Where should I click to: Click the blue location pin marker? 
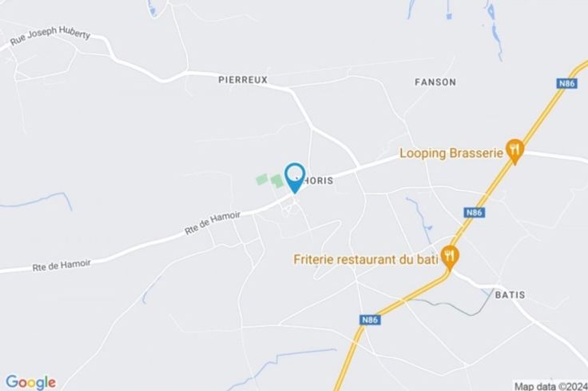295,178
